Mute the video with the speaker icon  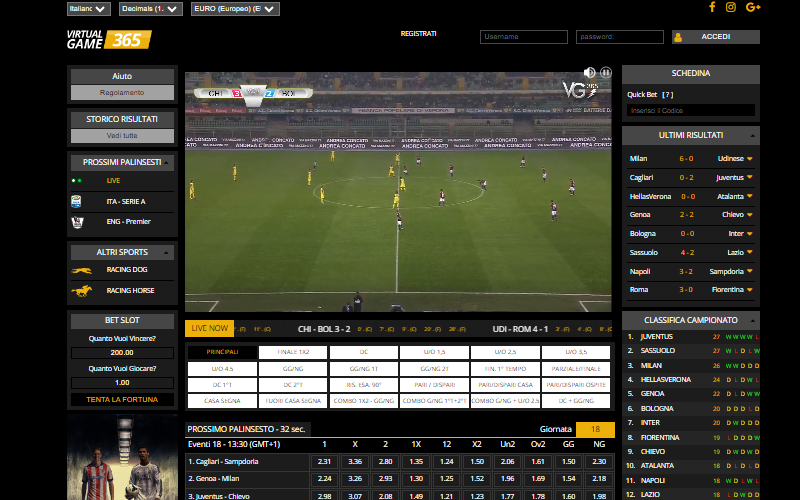tap(589, 72)
